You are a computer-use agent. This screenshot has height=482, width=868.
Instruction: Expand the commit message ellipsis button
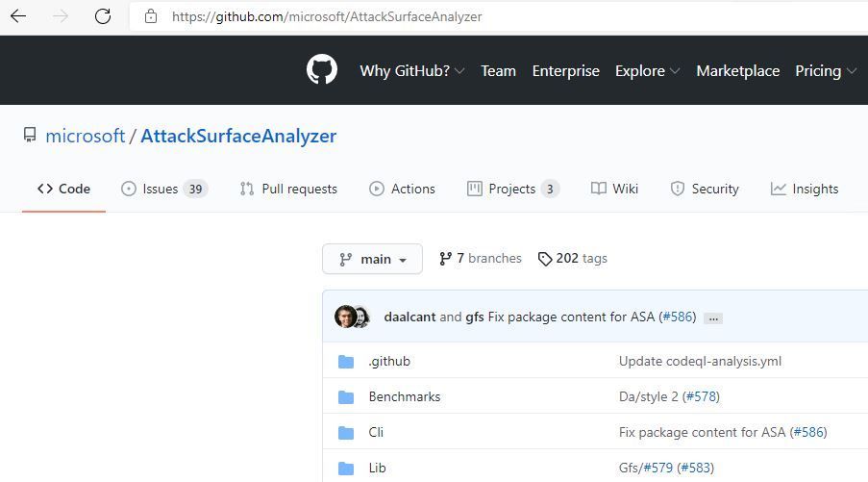(x=713, y=318)
